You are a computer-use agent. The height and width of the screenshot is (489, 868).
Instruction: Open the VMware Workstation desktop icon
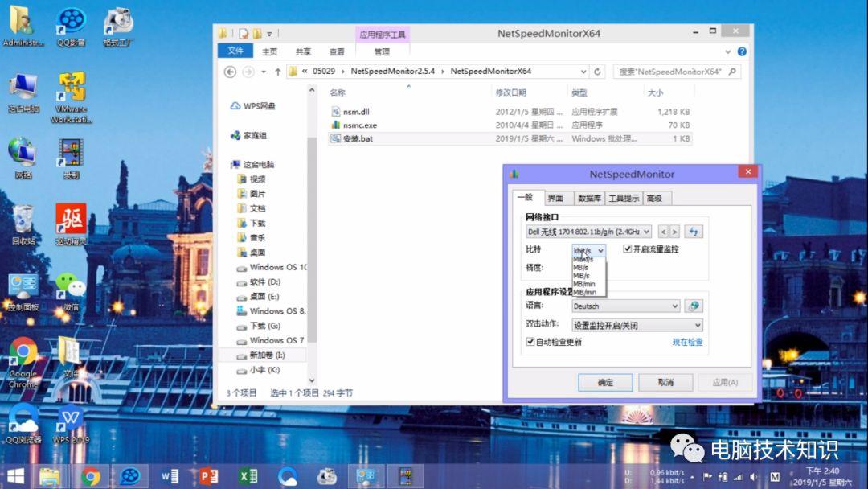[72, 98]
